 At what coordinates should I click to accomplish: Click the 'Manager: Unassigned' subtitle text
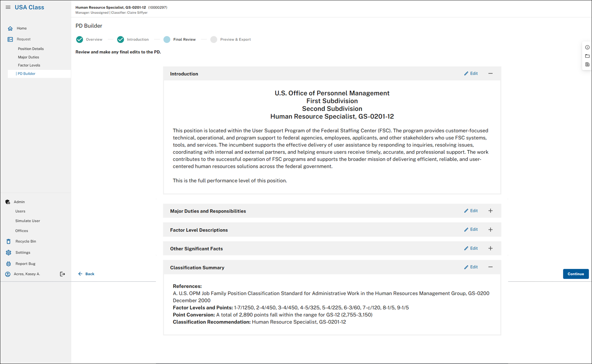pyautogui.click(x=92, y=13)
